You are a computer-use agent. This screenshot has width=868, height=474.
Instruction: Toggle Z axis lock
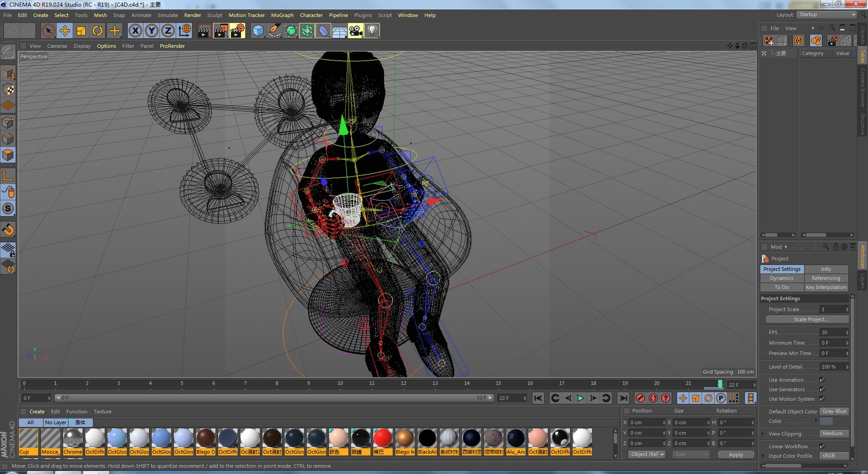coord(168,31)
